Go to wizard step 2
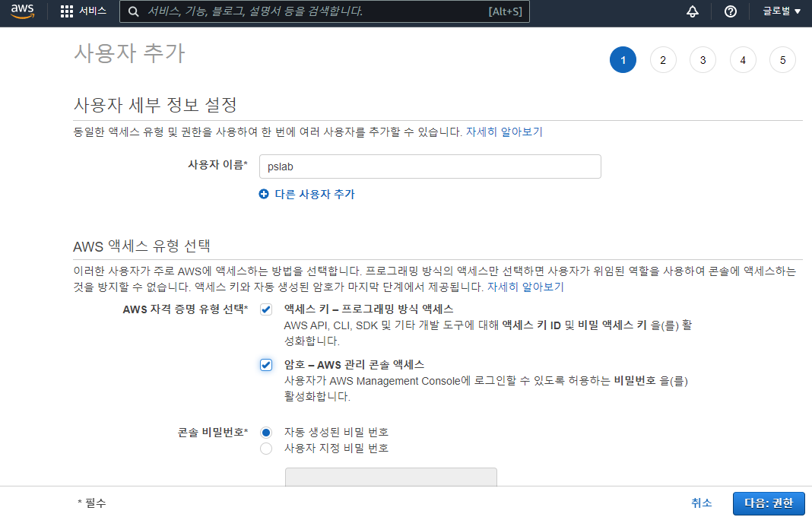The image size is (812, 517). click(x=663, y=59)
